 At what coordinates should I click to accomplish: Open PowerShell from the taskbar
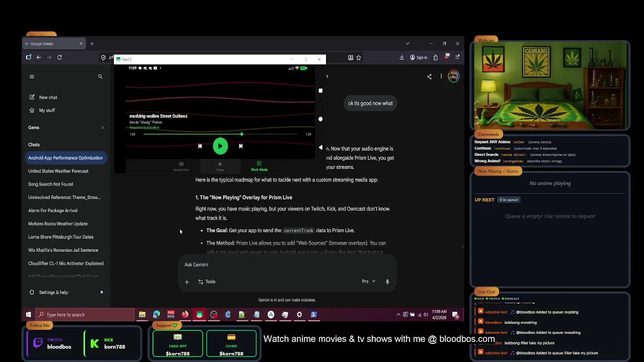point(314,315)
